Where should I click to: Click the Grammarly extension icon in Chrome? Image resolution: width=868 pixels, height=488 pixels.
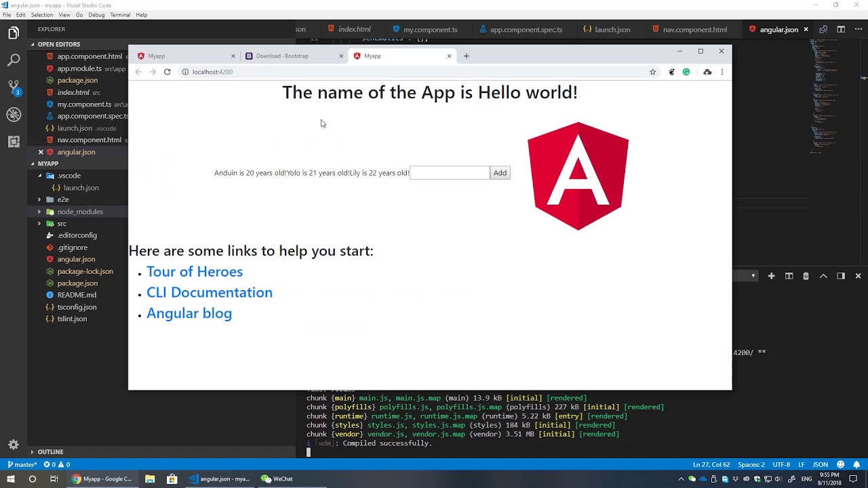tap(686, 72)
